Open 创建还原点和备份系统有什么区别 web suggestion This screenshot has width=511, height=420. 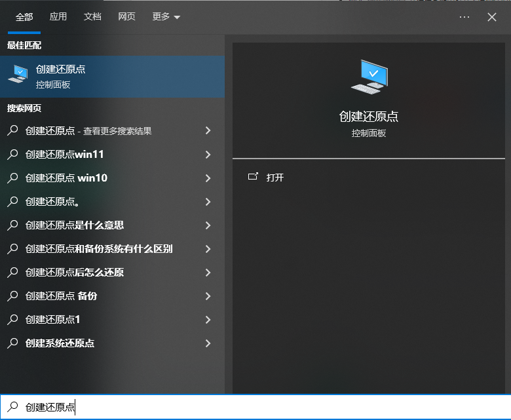pos(98,249)
